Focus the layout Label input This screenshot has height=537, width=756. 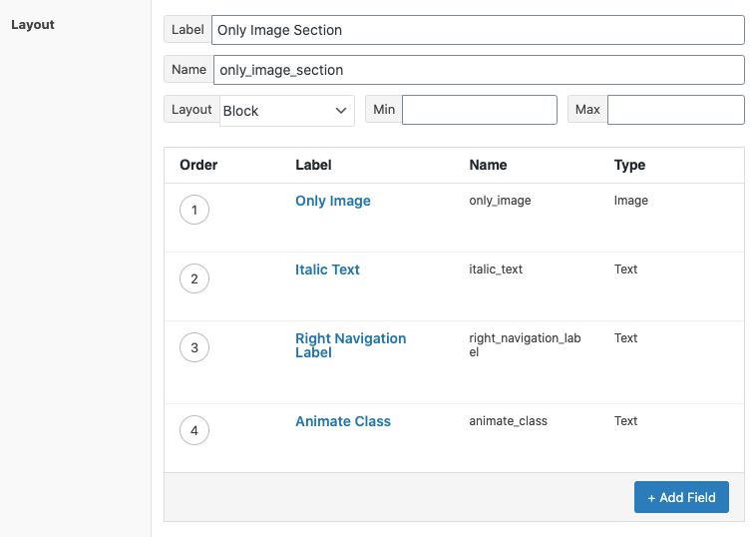478,30
